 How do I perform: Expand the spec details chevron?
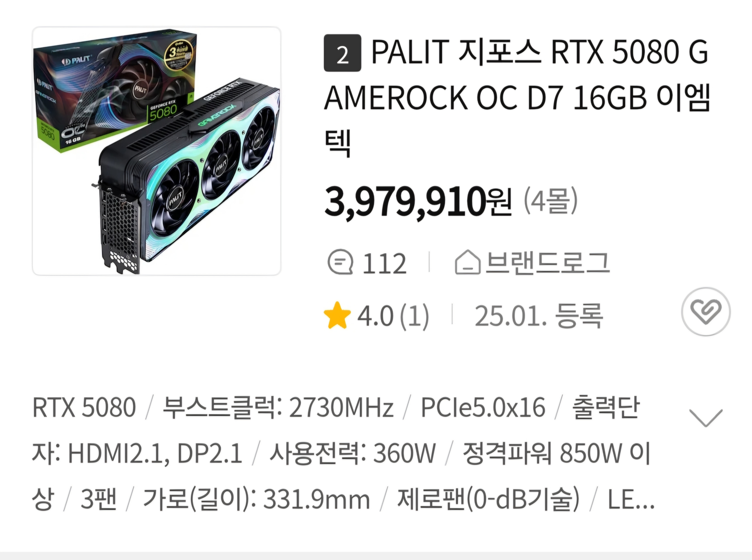(706, 418)
